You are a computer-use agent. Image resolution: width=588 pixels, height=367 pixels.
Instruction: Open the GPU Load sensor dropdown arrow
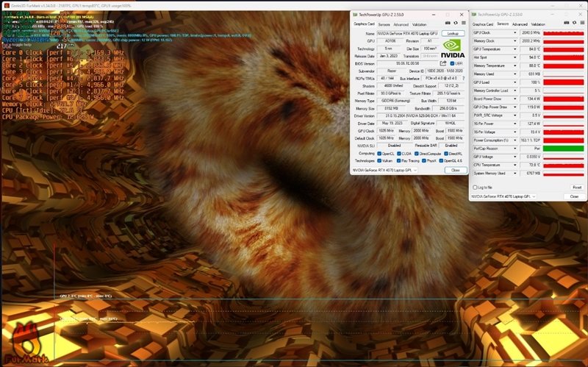point(514,82)
